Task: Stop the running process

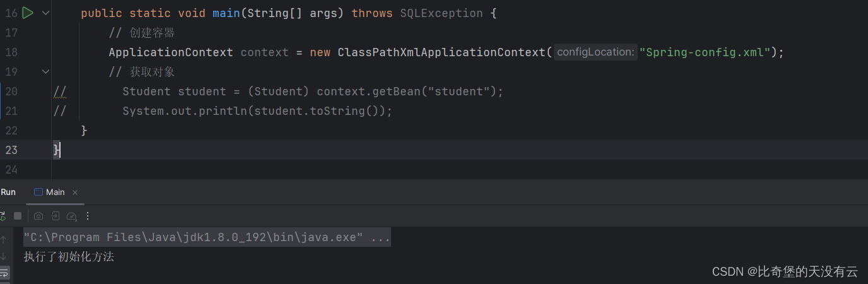Action: 18,216
